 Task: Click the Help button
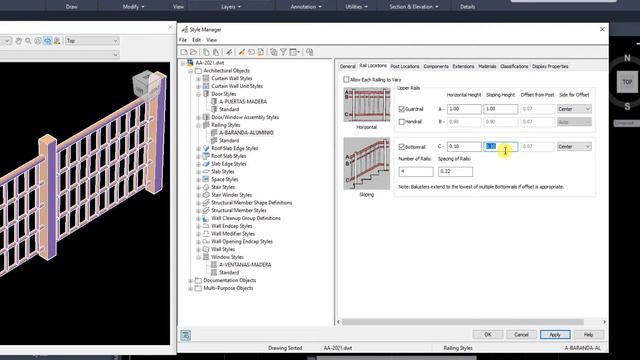(x=589, y=335)
